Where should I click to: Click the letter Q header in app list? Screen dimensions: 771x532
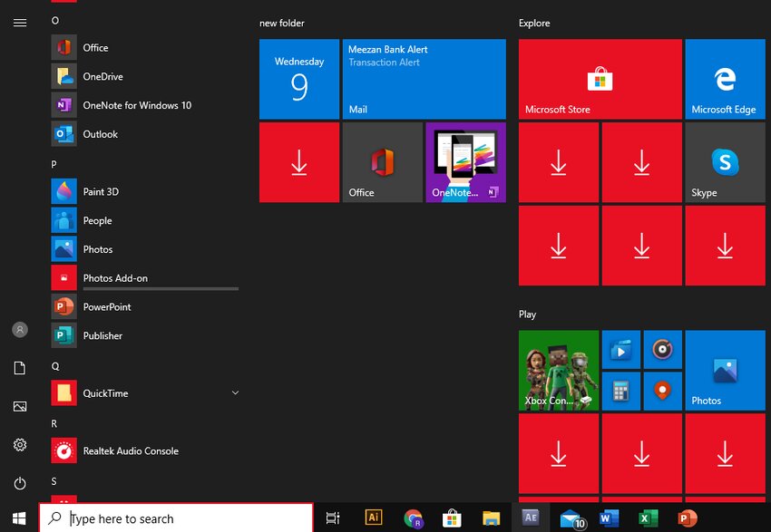(x=55, y=366)
